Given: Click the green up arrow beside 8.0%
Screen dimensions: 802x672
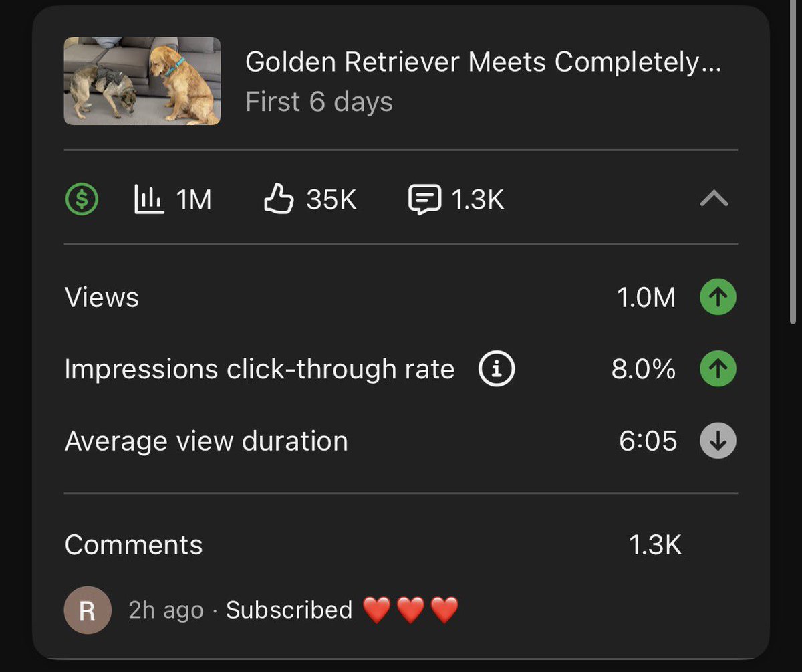Looking at the screenshot, I should click(718, 369).
